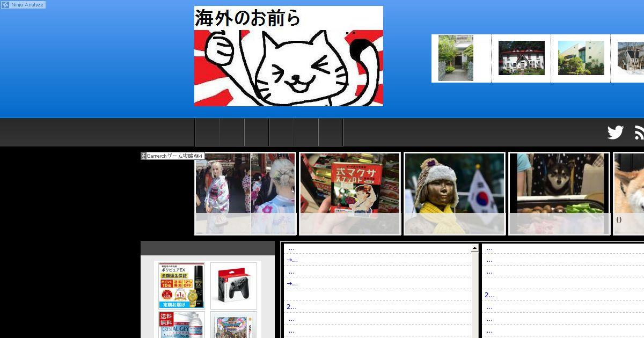This screenshot has height=338, width=644.
Task: Open the Dragon Quest 3DS game ad
Action: click(233, 325)
